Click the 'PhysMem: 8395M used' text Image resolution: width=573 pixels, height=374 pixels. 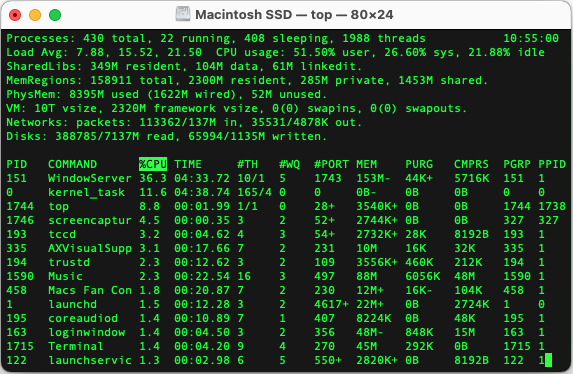tap(73, 94)
